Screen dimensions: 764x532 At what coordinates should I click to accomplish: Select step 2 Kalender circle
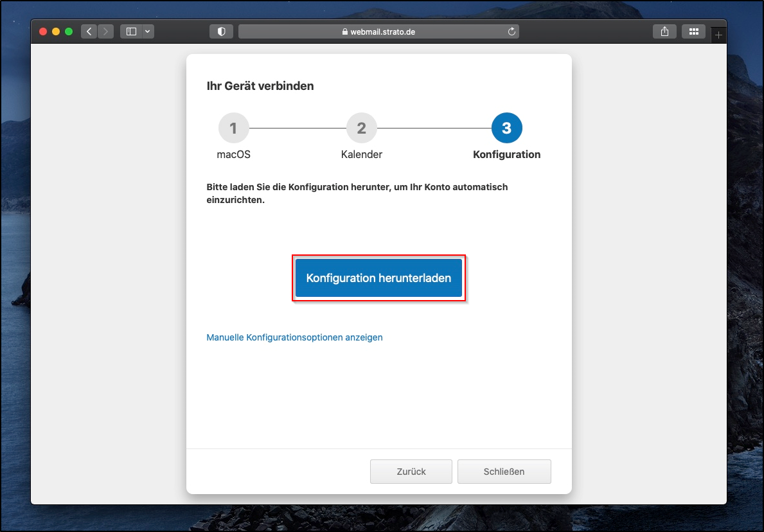coord(361,128)
